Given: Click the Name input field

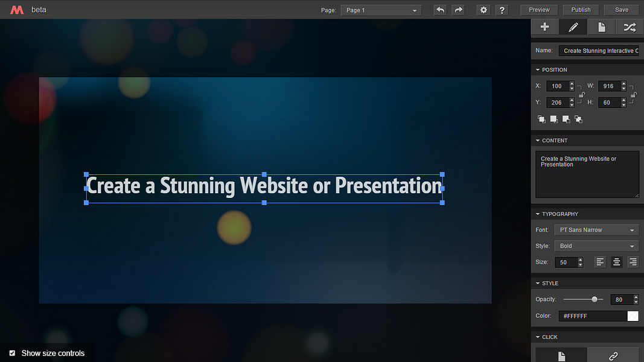Looking at the screenshot, I should click(x=599, y=51).
